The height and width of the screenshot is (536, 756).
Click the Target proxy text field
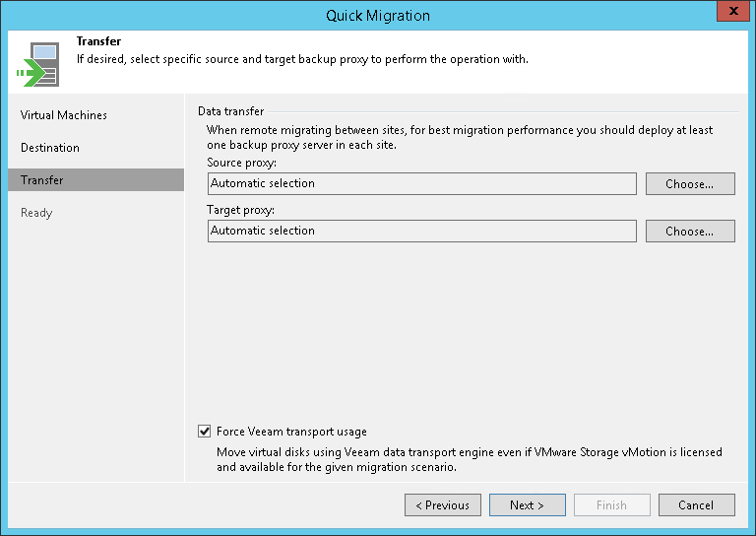point(422,231)
